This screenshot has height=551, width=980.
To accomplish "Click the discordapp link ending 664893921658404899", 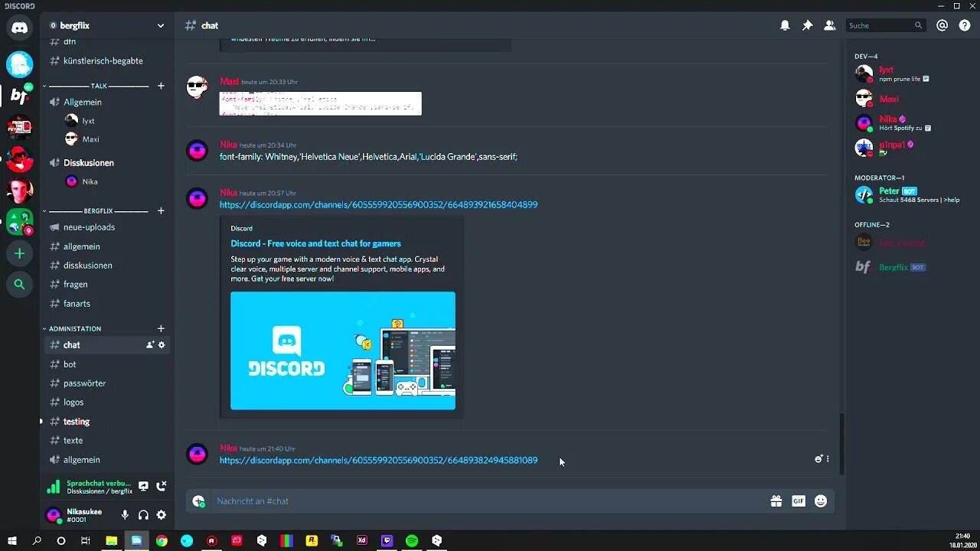I will coord(378,204).
